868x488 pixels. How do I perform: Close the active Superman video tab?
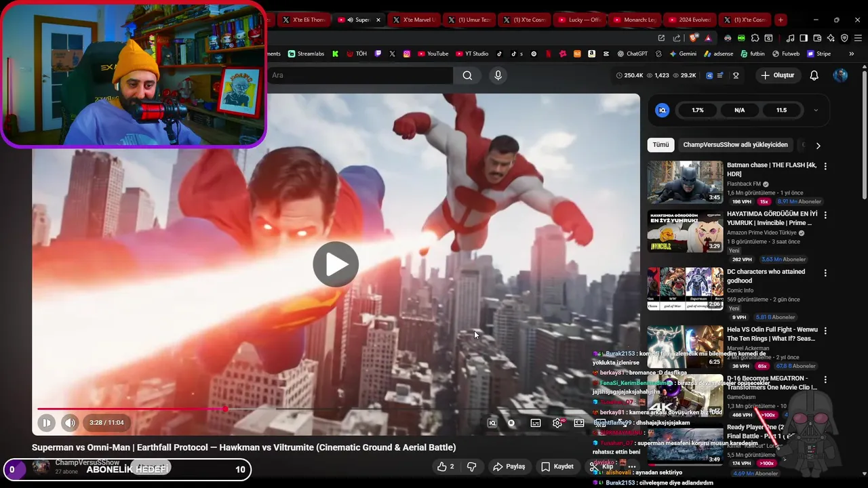[378, 20]
